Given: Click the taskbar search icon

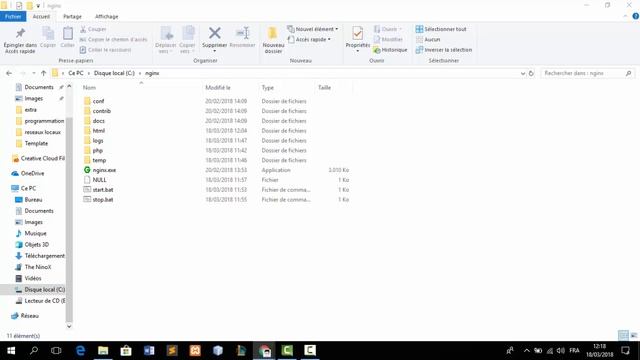Looking at the screenshot, I should click(34, 350).
